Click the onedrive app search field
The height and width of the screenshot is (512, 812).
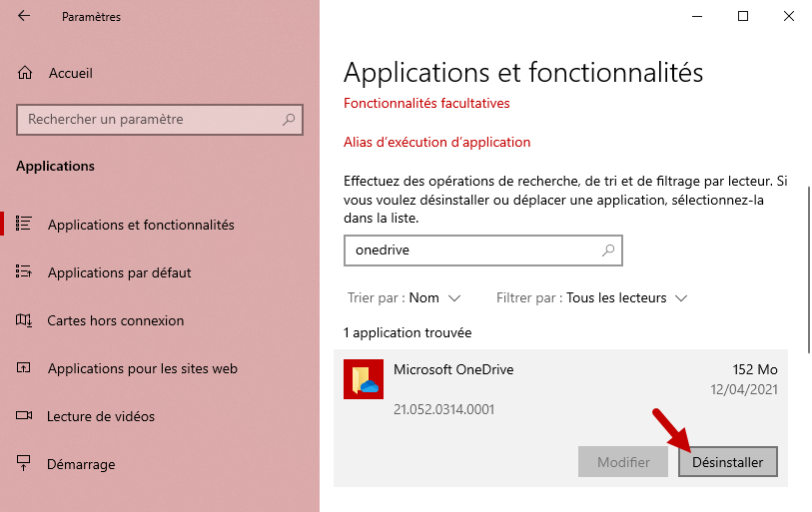483,251
